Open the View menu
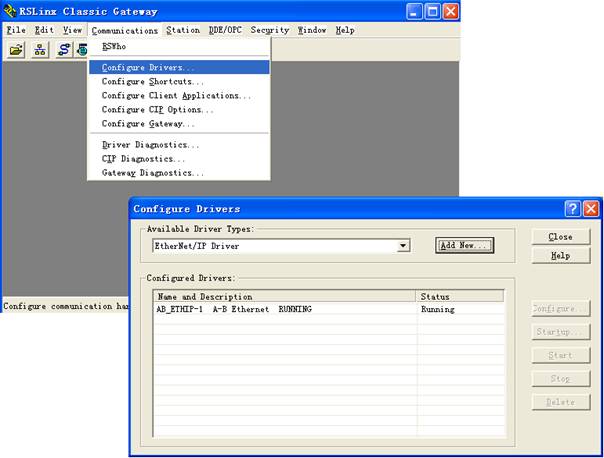Viewport: 604px width, 458px height. pos(72,30)
